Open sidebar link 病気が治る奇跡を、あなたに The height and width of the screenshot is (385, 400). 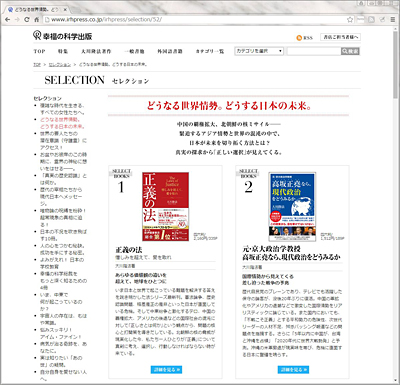tap(63, 347)
